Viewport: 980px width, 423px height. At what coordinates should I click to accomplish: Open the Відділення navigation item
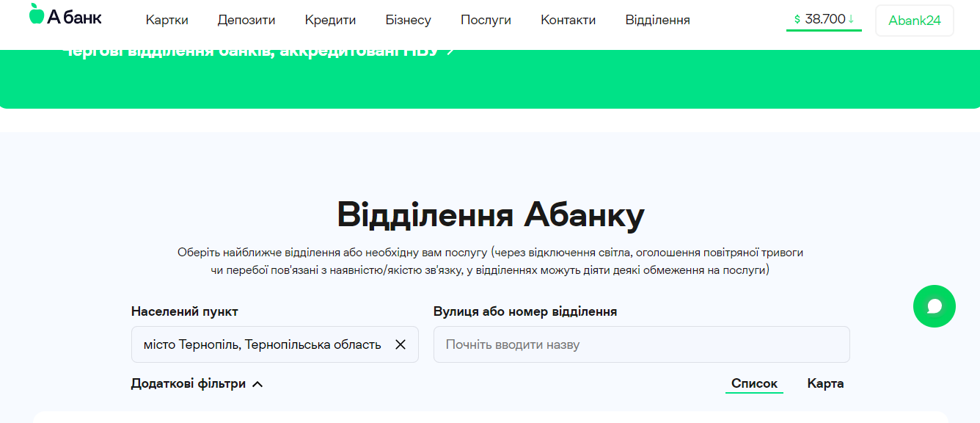(x=657, y=20)
